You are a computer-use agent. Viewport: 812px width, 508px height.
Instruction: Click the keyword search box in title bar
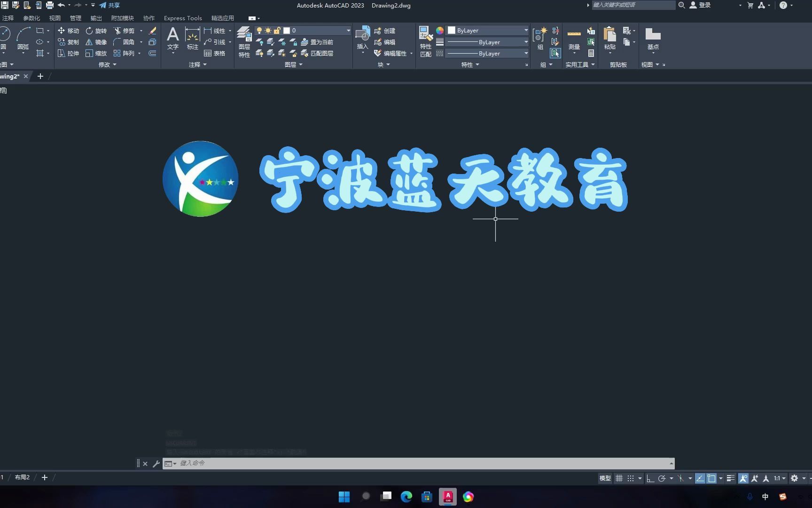click(633, 5)
